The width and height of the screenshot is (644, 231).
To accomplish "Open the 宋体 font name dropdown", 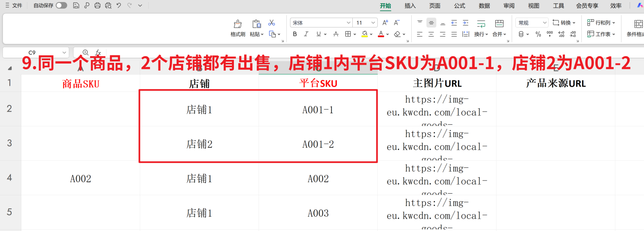I will click(x=348, y=23).
